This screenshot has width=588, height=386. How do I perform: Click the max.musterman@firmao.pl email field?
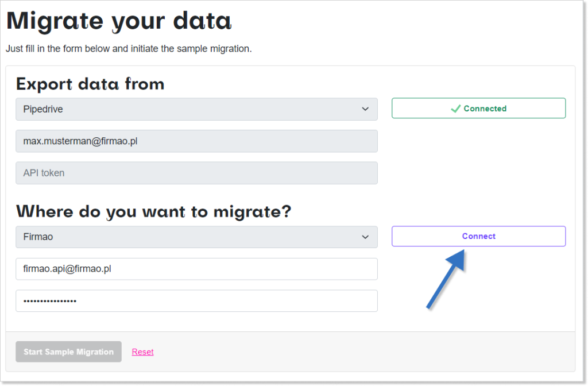196,141
